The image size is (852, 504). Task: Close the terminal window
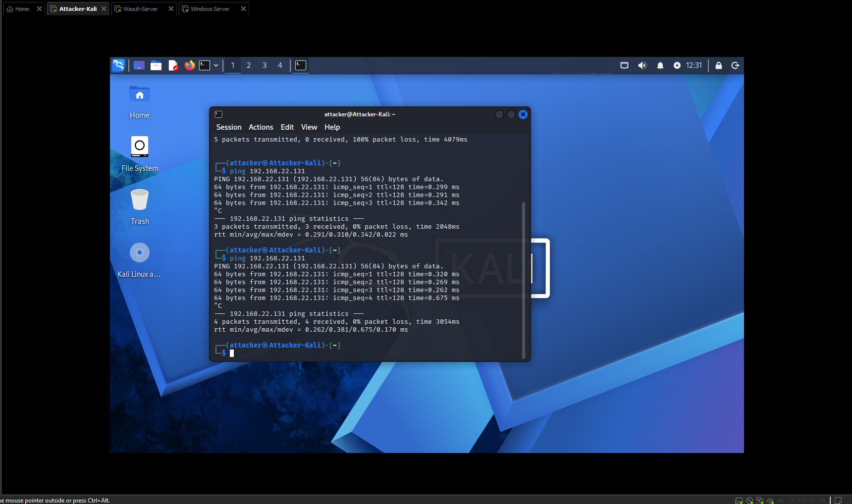523,114
